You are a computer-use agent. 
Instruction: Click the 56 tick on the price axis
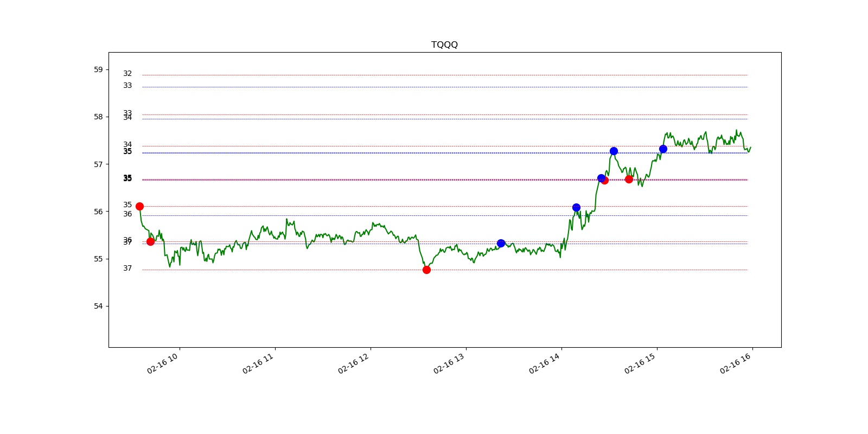(x=98, y=212)
